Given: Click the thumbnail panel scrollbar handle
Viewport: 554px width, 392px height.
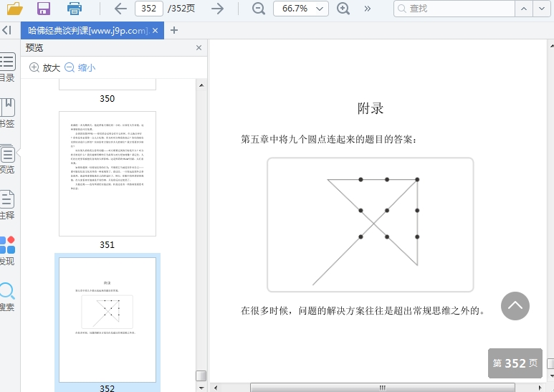Looking at the screenshot, I should [201, 376].
